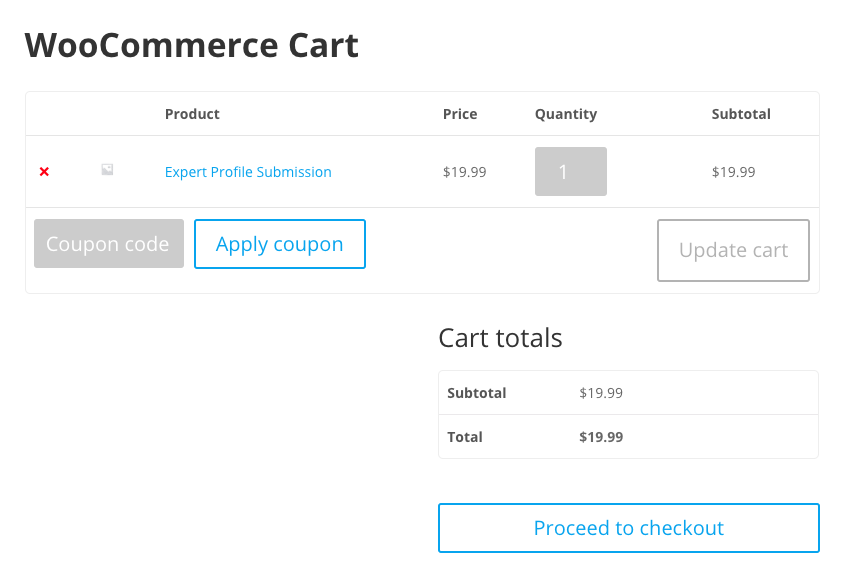Proceed to checkout

[x=628, y=528]
